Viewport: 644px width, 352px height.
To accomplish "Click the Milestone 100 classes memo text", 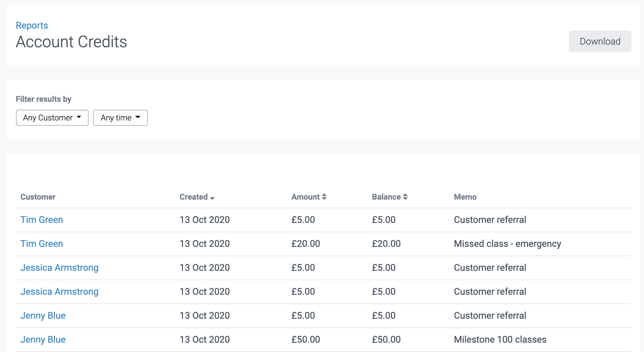I will pyautogui.click(x=500, y=339).
